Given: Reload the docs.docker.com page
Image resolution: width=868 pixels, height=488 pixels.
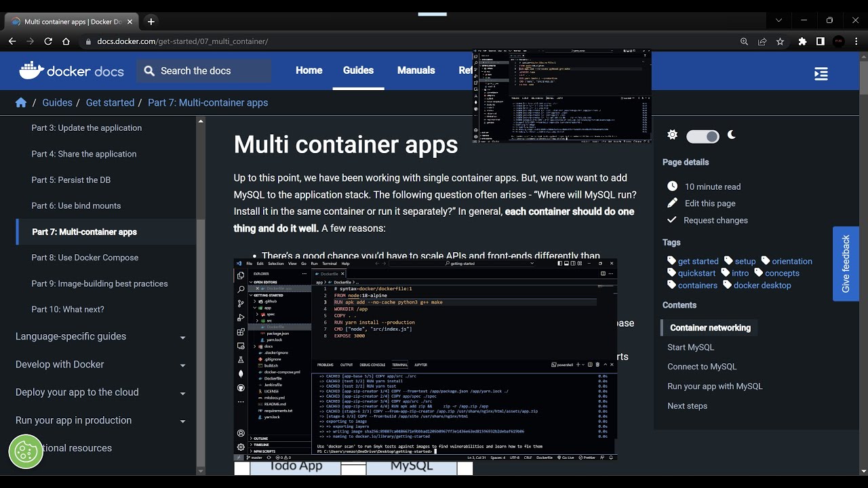Looking at the screenshot, I should (x=48, y=41).
